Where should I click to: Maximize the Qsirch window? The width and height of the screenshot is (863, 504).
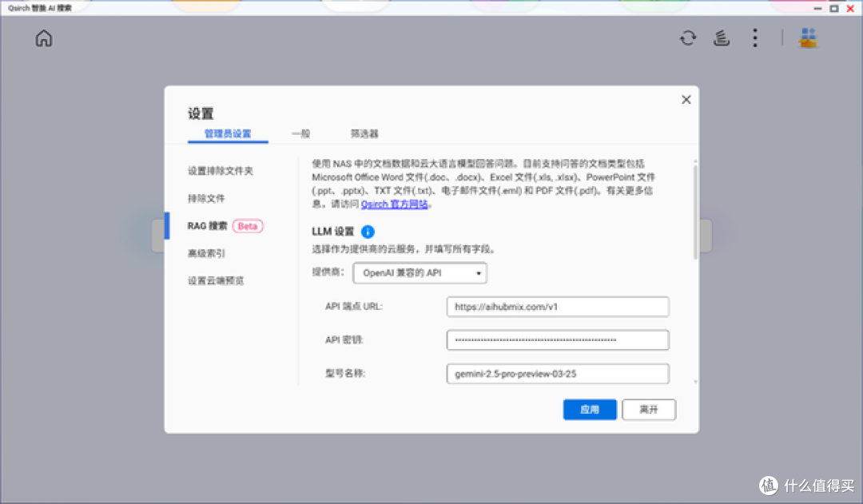pos(834,8)
